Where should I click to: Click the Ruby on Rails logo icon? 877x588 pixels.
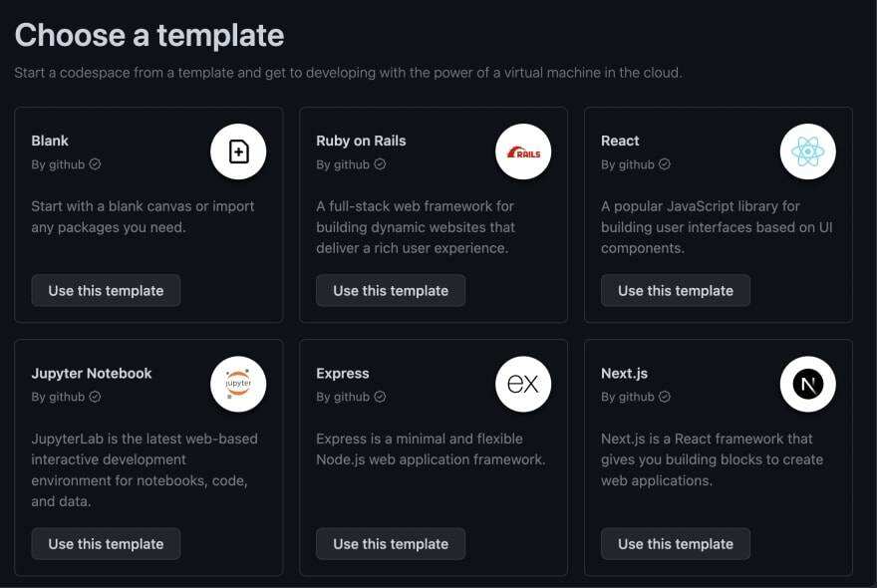(x=523, y=151)
